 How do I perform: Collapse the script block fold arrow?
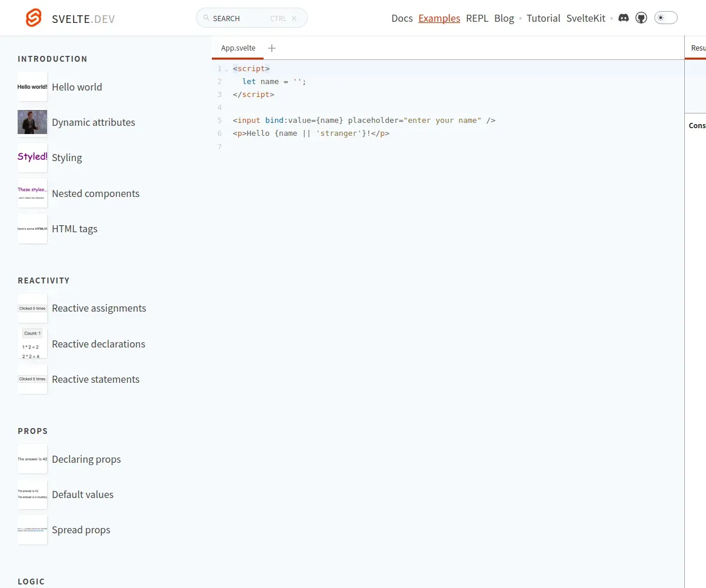pos(227,70)
